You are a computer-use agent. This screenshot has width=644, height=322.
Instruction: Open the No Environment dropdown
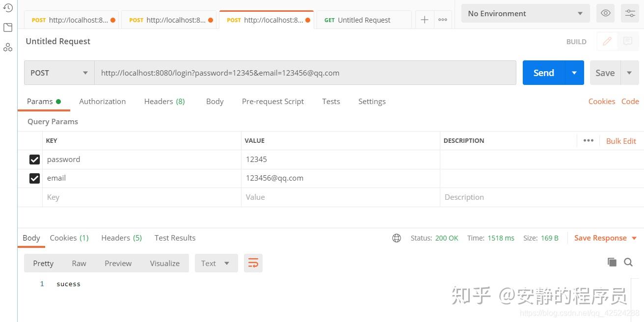click(x=524, y=13)
